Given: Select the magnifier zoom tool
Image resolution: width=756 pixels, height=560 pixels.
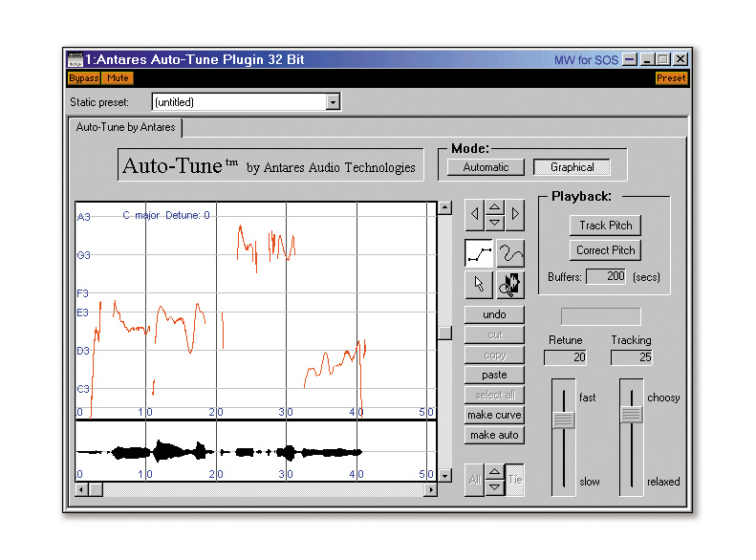Looking at the screenshot, I should click(510, 285).
